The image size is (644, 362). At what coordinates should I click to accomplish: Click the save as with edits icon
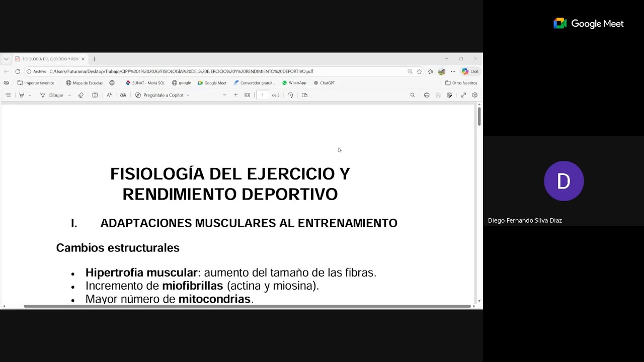point(449,95)
